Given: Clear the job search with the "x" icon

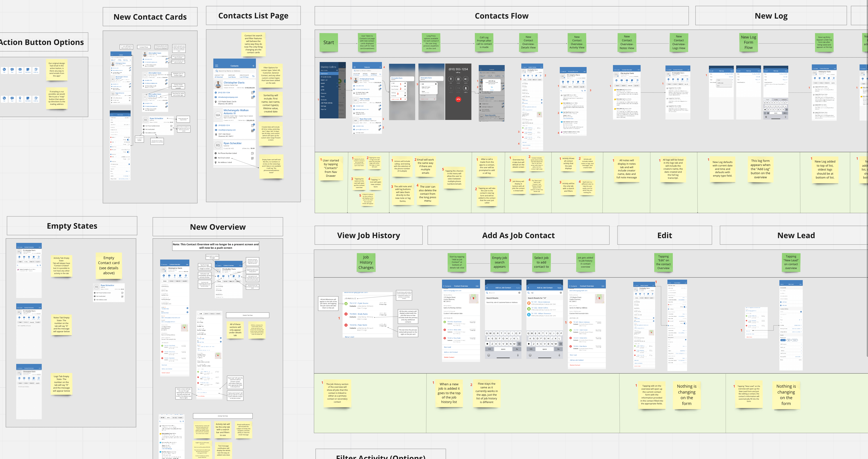Looking at the screenshot, I should click(x=561, y=293).
